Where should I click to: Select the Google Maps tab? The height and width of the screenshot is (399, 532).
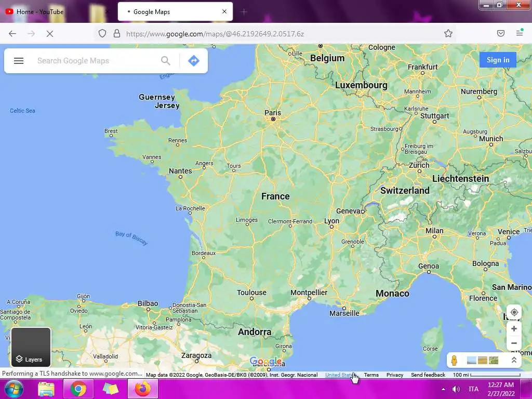point(175,11)
